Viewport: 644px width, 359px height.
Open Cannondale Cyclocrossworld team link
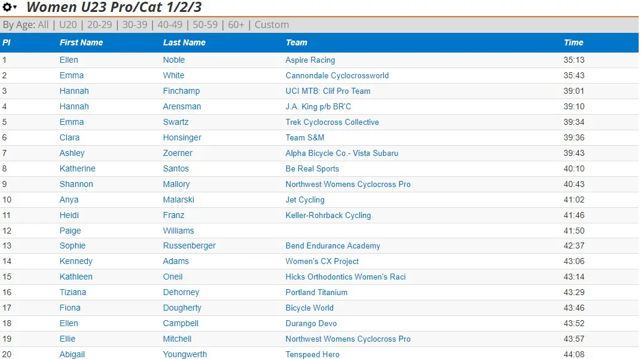coord(337,75)
